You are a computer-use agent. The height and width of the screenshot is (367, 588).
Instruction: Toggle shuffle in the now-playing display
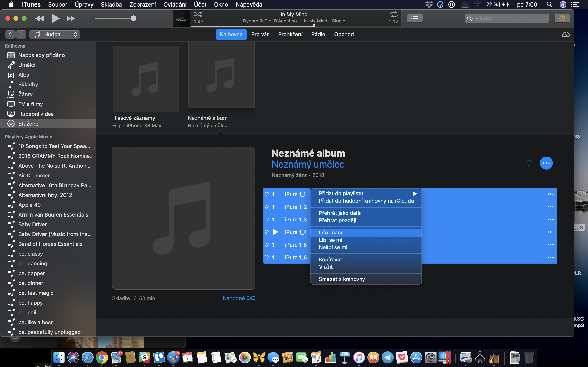pyautogui.click(x=198, y=14)
